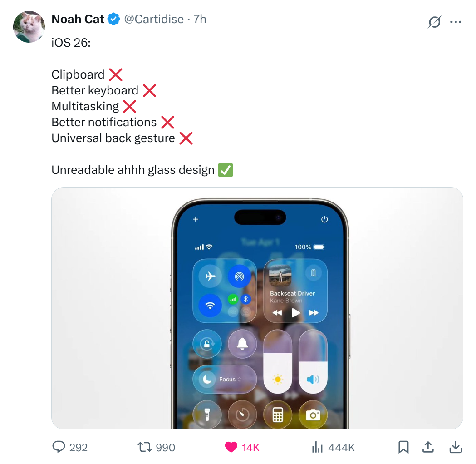
Task: Download the tweet media with the download icon
Action: [456, 447]
